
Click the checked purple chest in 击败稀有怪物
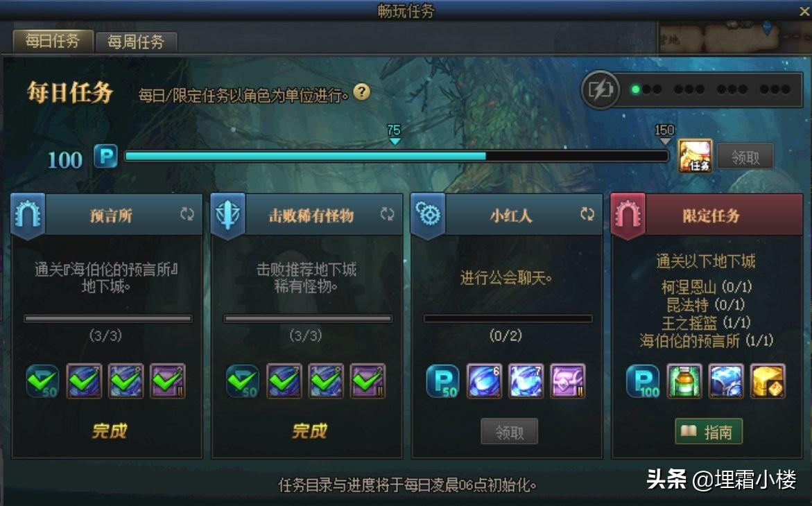(x=367, y=381)
